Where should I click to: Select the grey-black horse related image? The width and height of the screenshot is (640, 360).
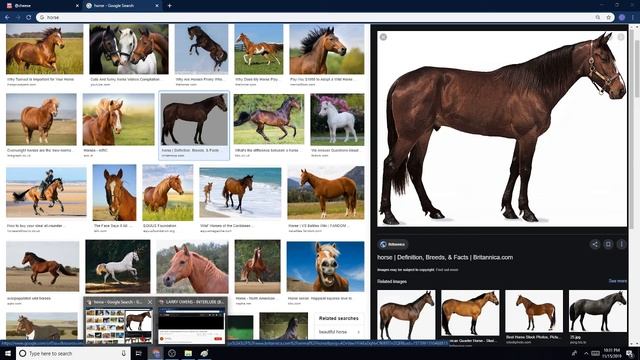click(598, 311)
